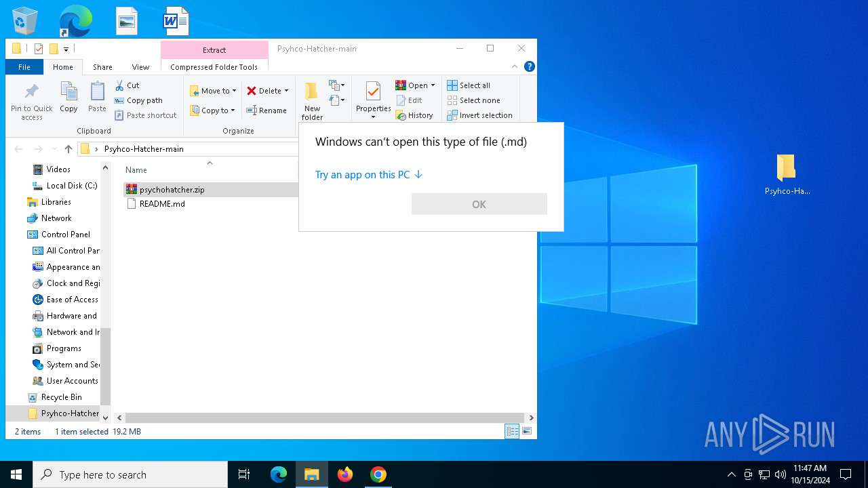Open recent locations dropdown arrow
The image size is (868, 488).
[x=54, y=149]
